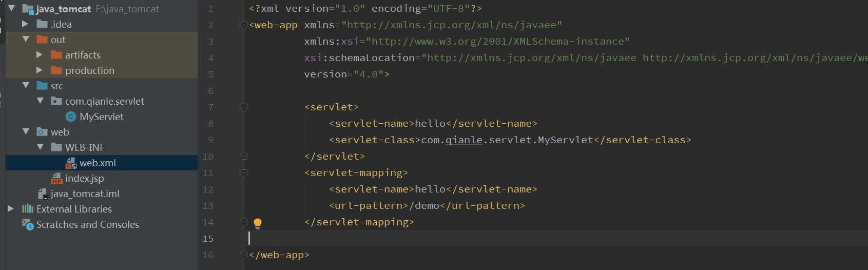Expand the .idea folder
The width and height of the screenshot is (868, 270).
click(x=25, y=24)
